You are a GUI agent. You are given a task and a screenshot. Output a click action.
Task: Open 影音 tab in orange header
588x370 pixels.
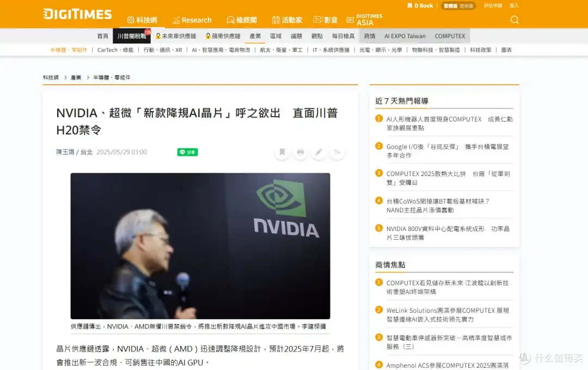326,20
